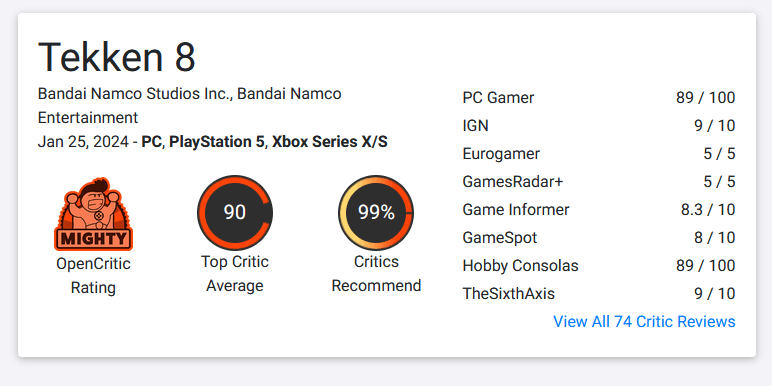This screenshot has width=772, height=386.
Task: Click the Tekken 8 title
Action: click(117, 57)
